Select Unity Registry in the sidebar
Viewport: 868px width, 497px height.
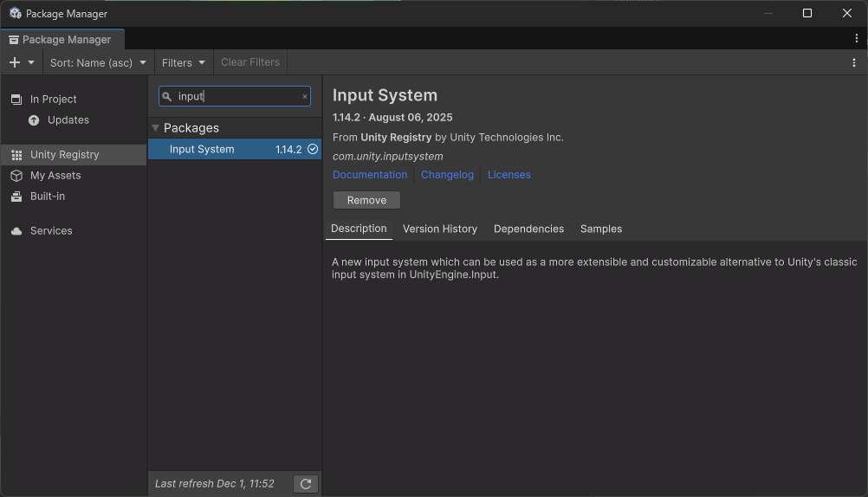(73, 155)
